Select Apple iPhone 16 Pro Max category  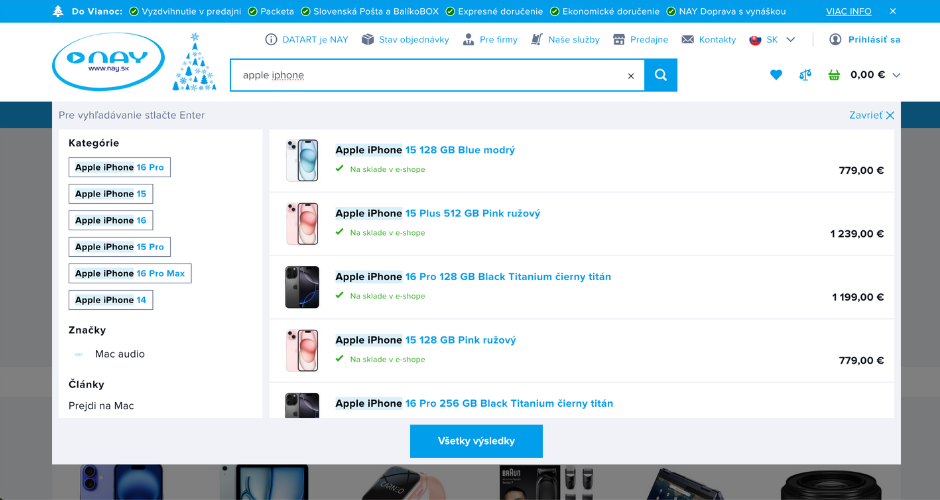(x=130, y=273)
